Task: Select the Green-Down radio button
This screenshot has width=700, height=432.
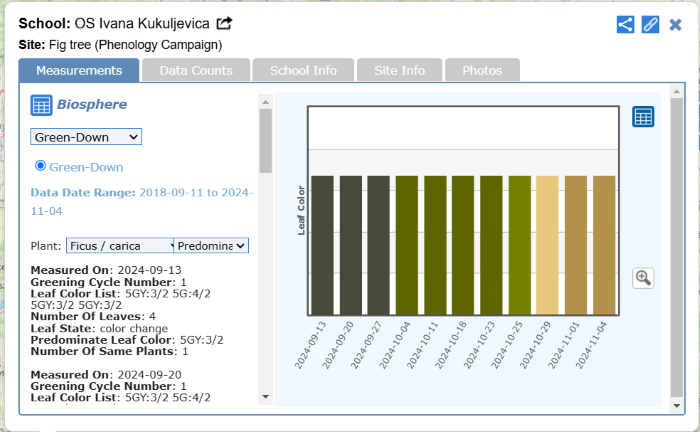Action: click(x=41, y=166)
